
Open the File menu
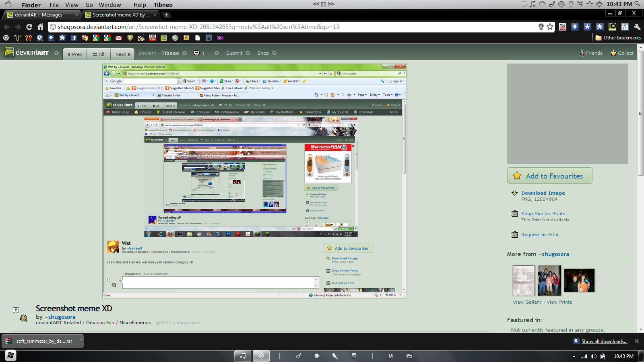(54, 5)
